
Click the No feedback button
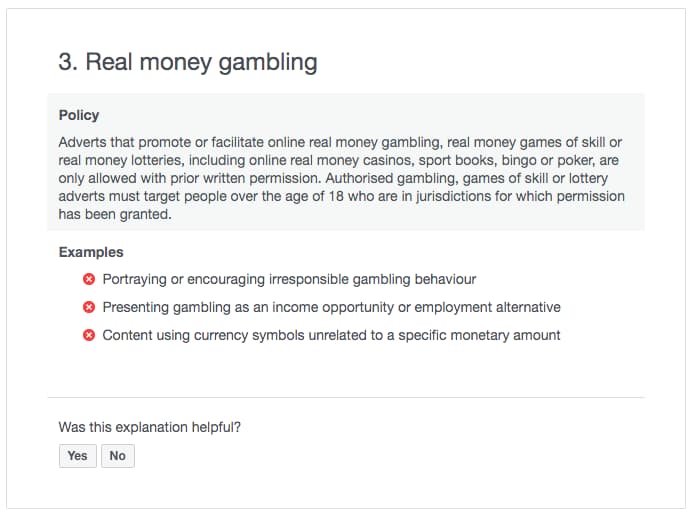pyautogui.click(x=118, y=455)
